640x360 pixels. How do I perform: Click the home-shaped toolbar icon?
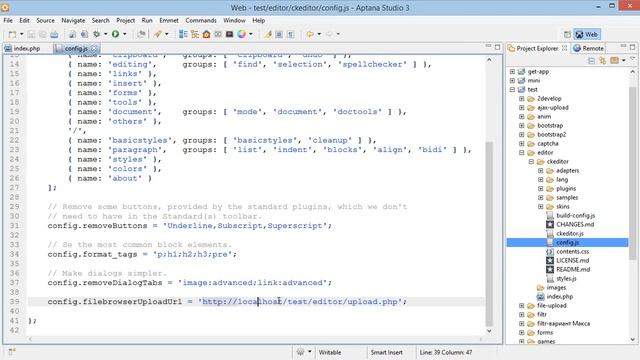[206, 34]
